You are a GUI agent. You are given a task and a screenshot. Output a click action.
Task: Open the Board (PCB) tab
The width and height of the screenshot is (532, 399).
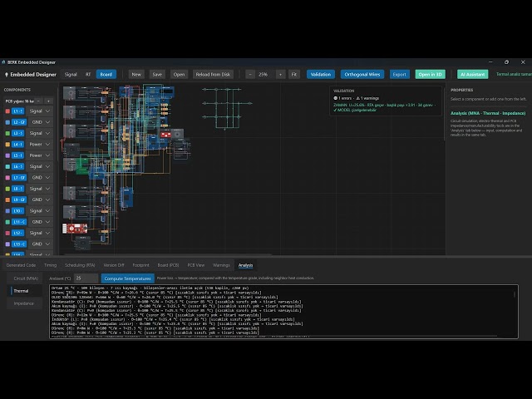click(x=168, y=265)
